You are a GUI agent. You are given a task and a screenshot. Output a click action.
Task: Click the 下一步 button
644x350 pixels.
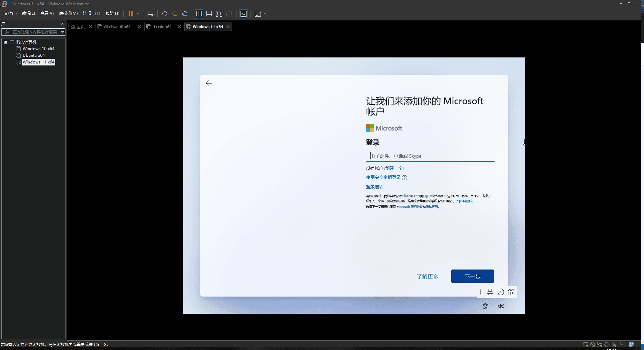point(472,276)
